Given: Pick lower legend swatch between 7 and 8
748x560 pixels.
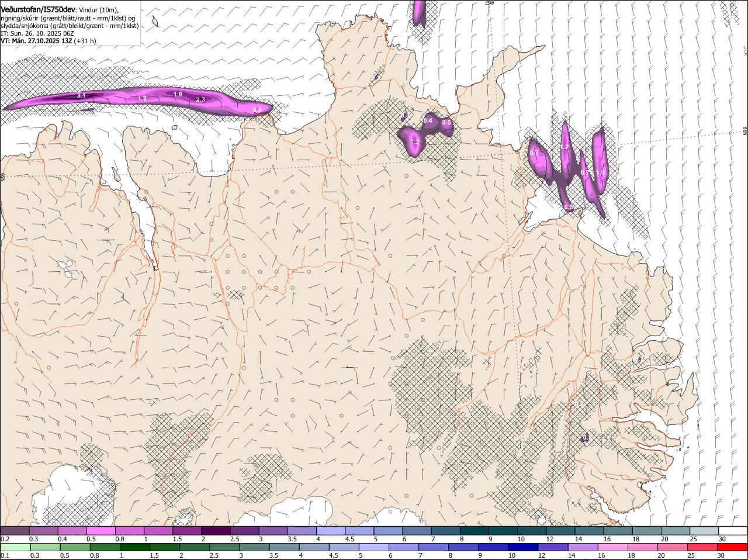Looking at the screenshot, I should (434, 548).
